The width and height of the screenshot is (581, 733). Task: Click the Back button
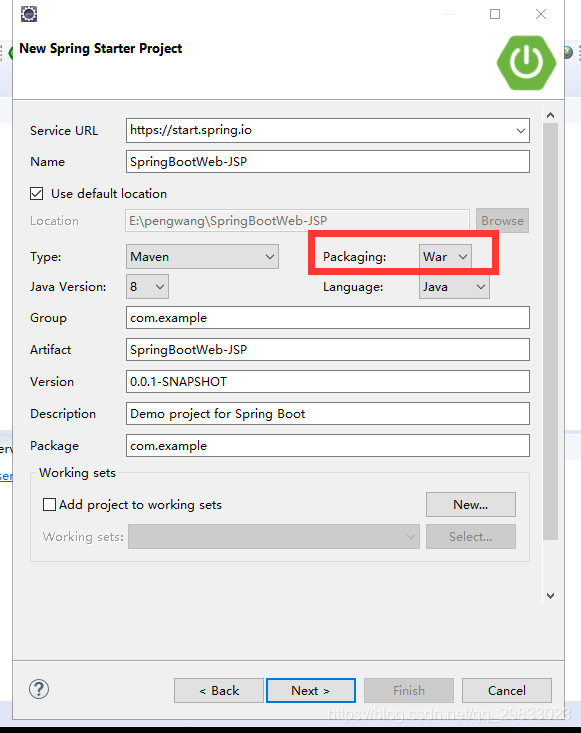tap(219, 690)
